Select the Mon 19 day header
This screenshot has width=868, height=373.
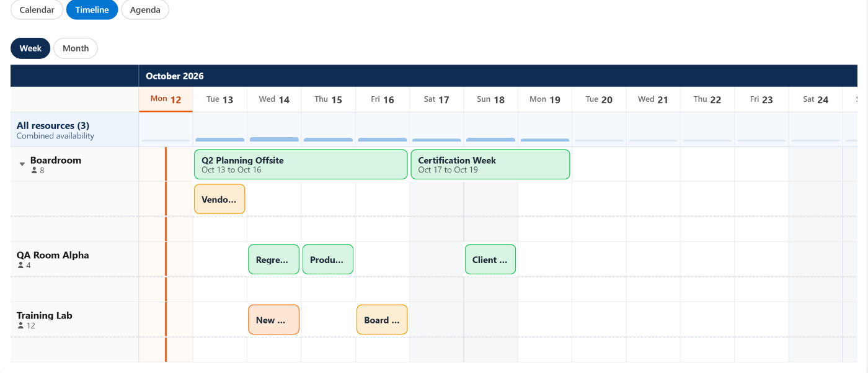click(x=545, y=99)
